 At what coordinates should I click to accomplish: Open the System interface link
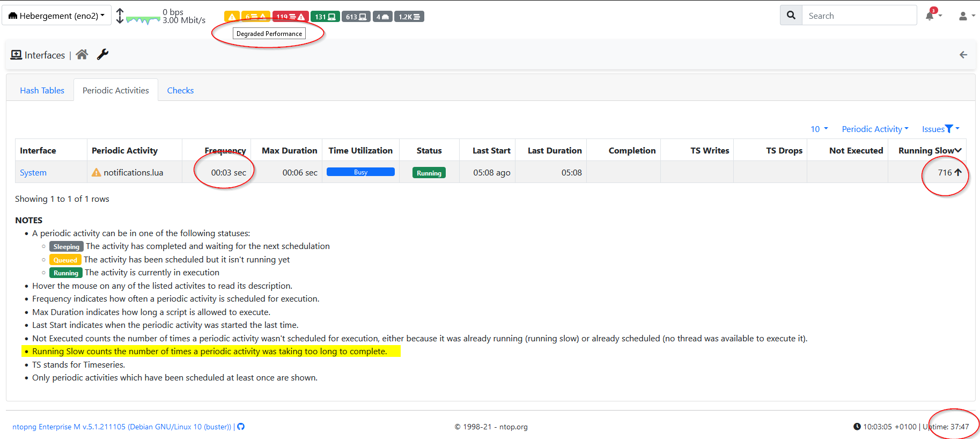[x=33, y=172]
